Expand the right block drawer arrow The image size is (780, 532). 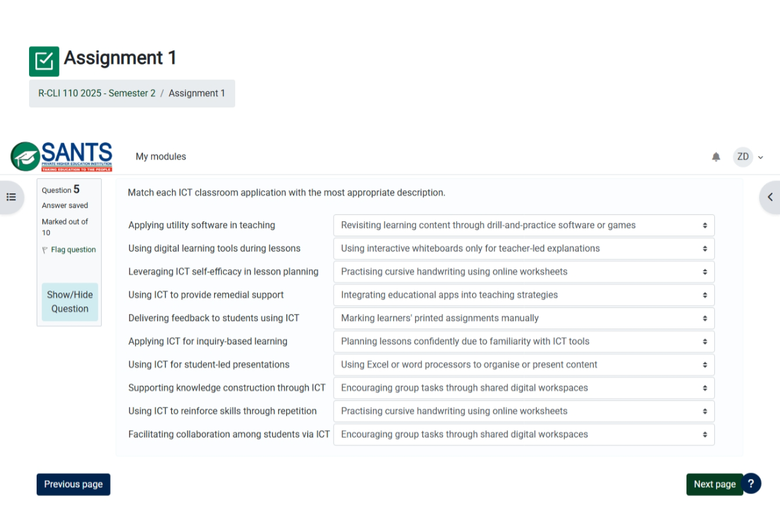point(769,197)
